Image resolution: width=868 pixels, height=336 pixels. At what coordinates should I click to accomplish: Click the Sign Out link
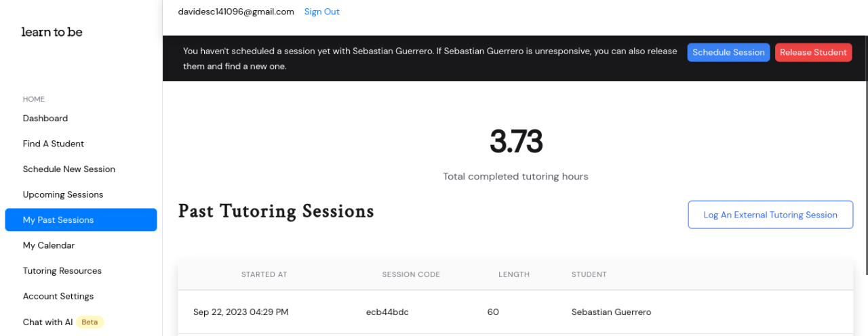(x=322, y=12)
